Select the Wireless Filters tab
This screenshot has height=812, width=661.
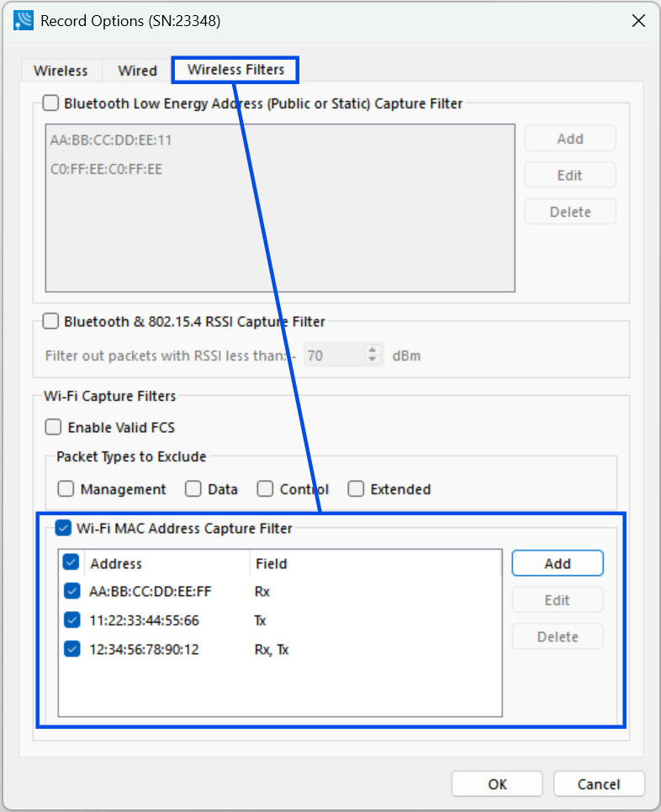click(x=235, y=70)
